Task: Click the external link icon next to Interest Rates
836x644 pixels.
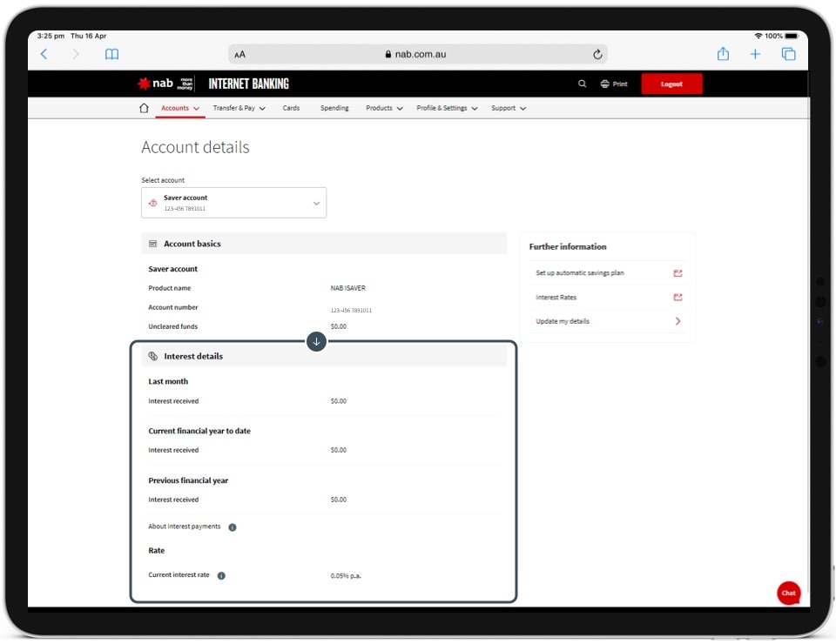Action: (678, 297)
